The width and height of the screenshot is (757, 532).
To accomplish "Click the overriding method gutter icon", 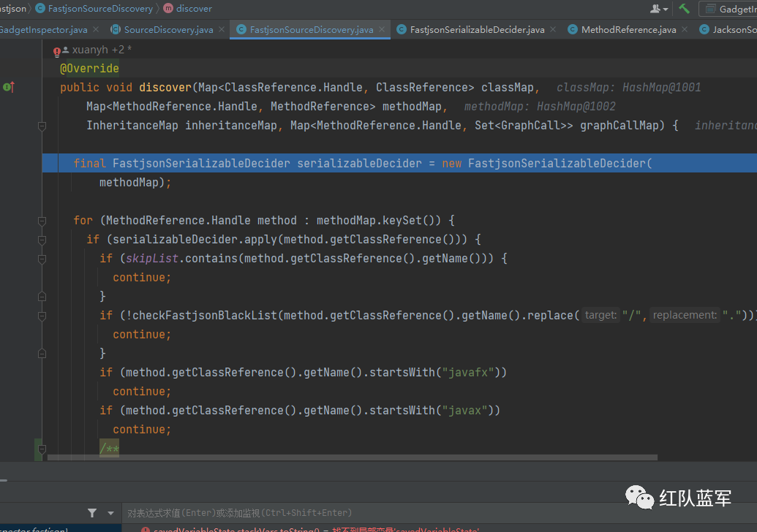I will point(9,87).
